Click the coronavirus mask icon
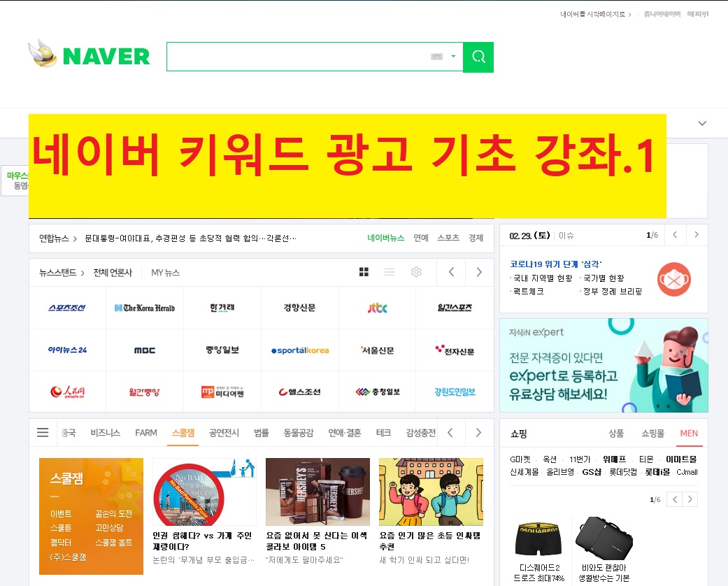Viewport: 728px width, 586px height. point(674,280)
